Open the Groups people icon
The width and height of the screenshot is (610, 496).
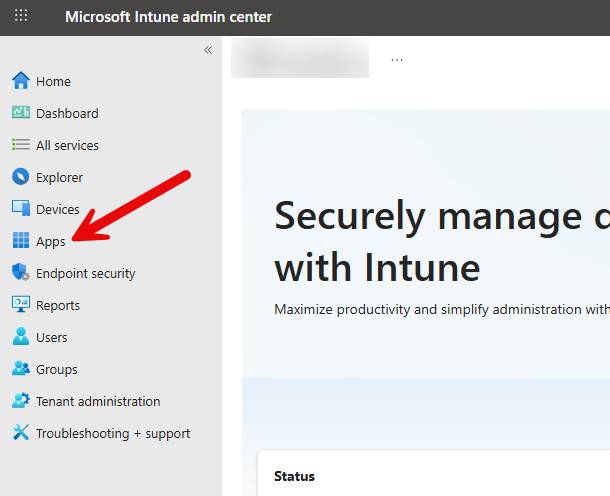tap(21, 369)
